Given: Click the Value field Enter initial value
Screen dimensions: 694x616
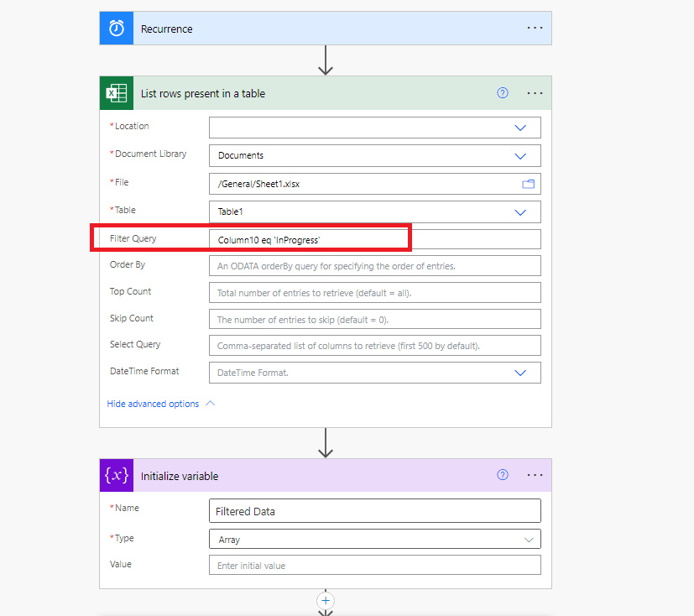Looking at the screenshot, I should click(x=375, y=565).
